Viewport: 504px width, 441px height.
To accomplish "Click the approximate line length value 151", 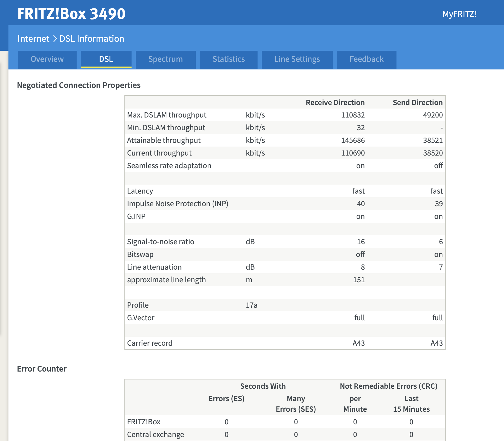I will pyautogui.click(x=359, y=280).
